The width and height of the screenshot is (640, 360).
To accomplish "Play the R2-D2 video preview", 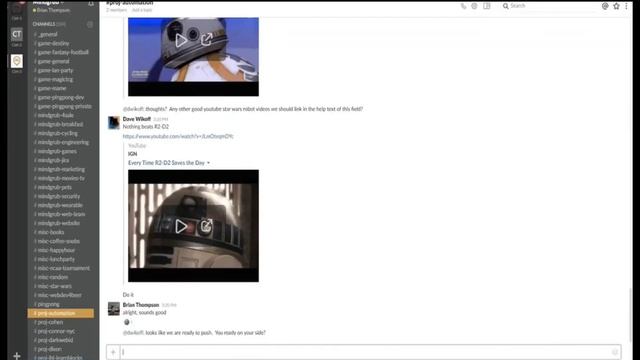I will [181, 226].
